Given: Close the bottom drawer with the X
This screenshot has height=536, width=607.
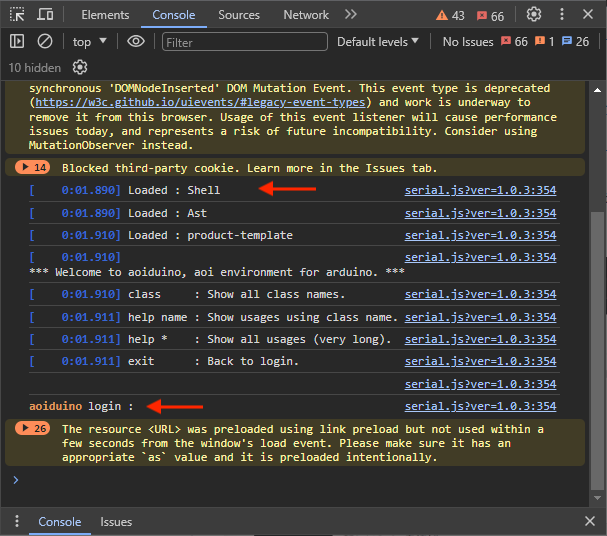Looking at the screenshot, I should (x=591, y=522).
